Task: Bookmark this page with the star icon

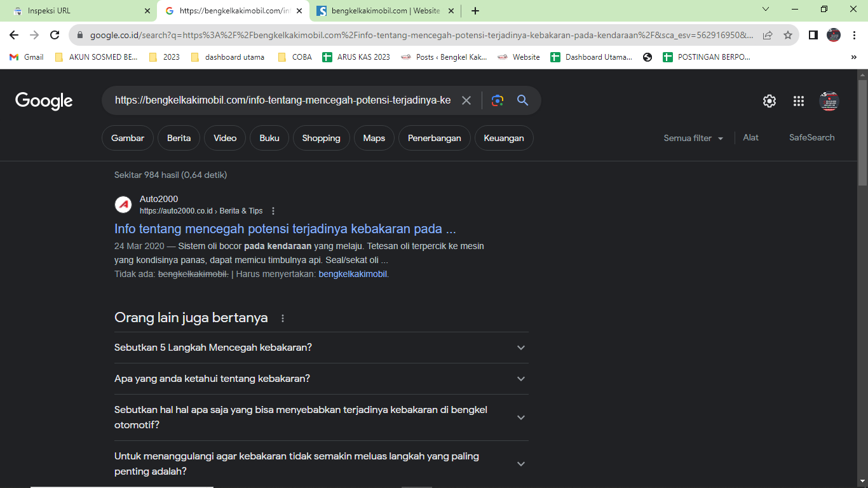Action: (788, 35)
